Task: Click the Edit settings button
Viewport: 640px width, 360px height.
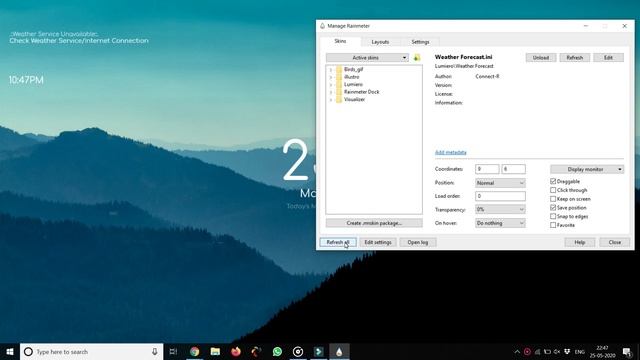Action: point(378,242)
